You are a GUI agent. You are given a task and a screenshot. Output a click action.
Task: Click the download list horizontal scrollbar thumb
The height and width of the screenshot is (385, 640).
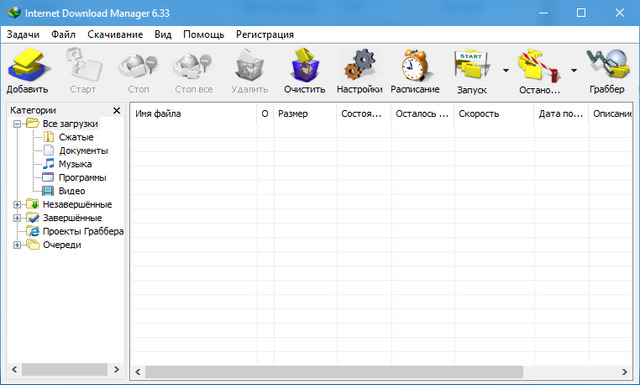334,372
